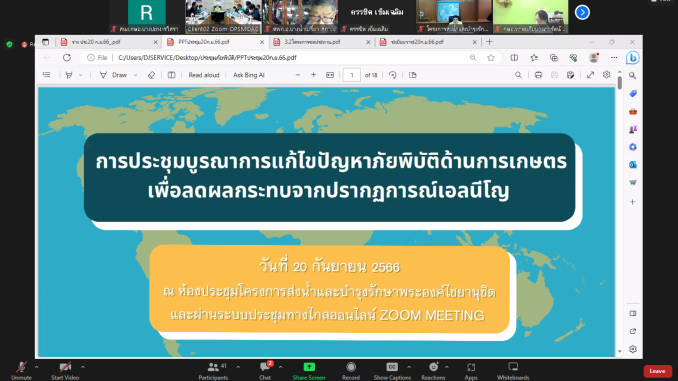Click the Read aloud button
This screenshot has width=678, height=381.
click(x=204, y=75)
